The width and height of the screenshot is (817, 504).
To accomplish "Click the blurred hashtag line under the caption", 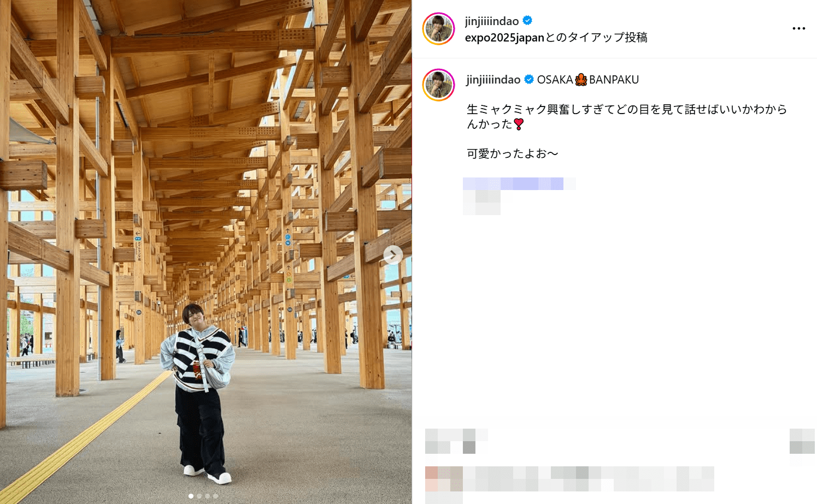I will pos(519,183).
